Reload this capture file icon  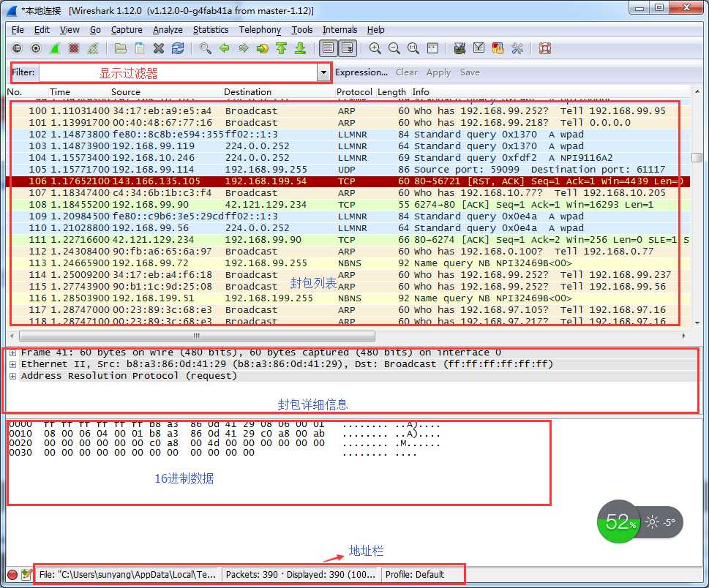[x=178, y=48]
